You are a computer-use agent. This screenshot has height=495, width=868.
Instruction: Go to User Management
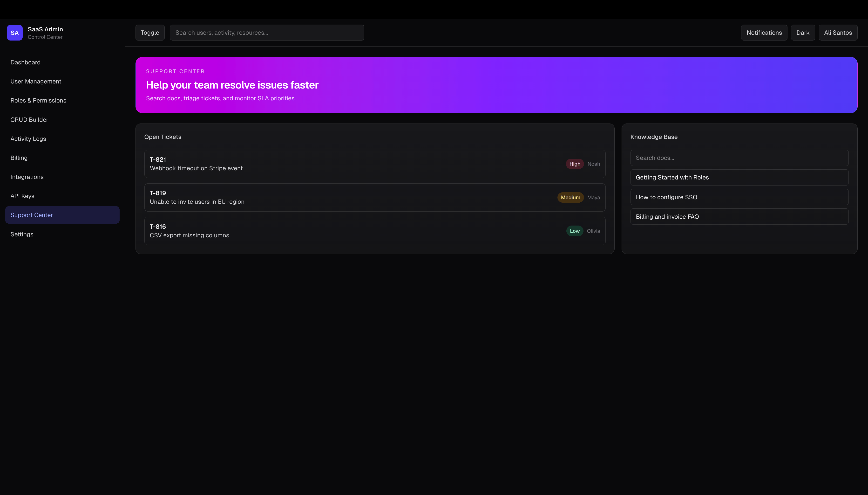[x=62, y=81]
